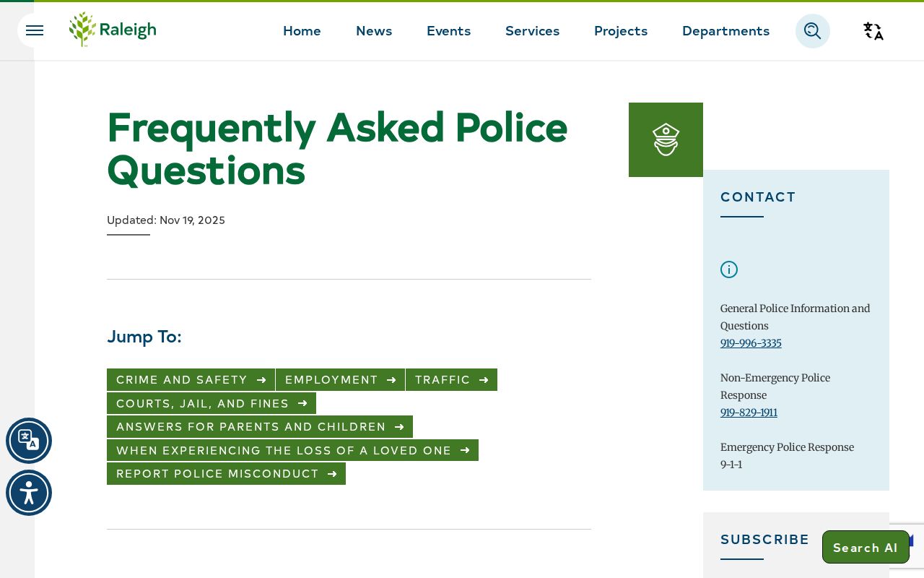Click 'General Police Information and Questions' text
924x578 pixels.
point(796,317)
